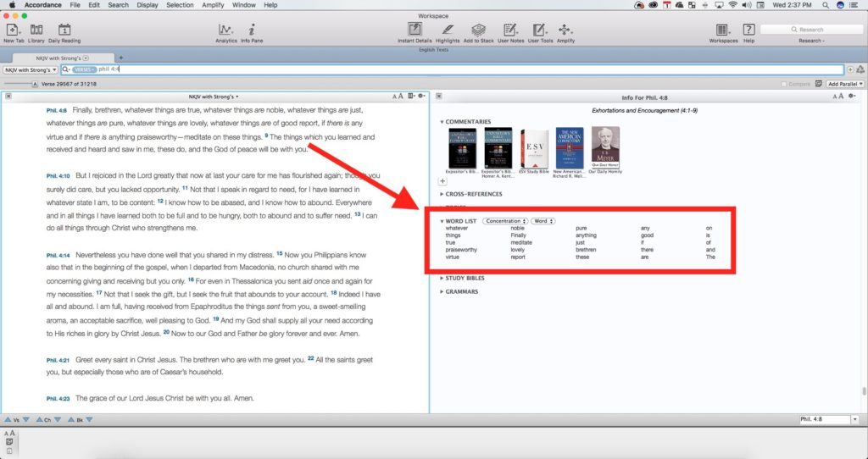Open NKJV pane title dropdown
This screenshot has height=459, width=868.
(x=214, y=97)
